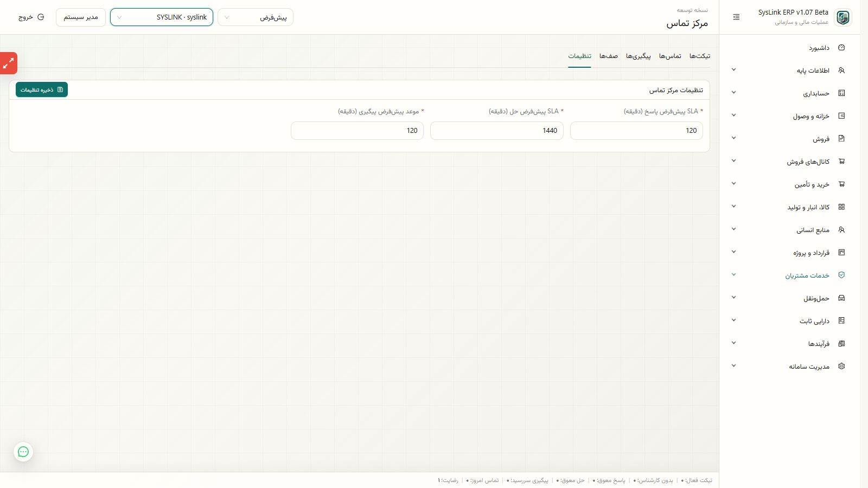
Task: Focus موعد پیش‌فرض پیگیری input field
Action: tap(358, 131)
